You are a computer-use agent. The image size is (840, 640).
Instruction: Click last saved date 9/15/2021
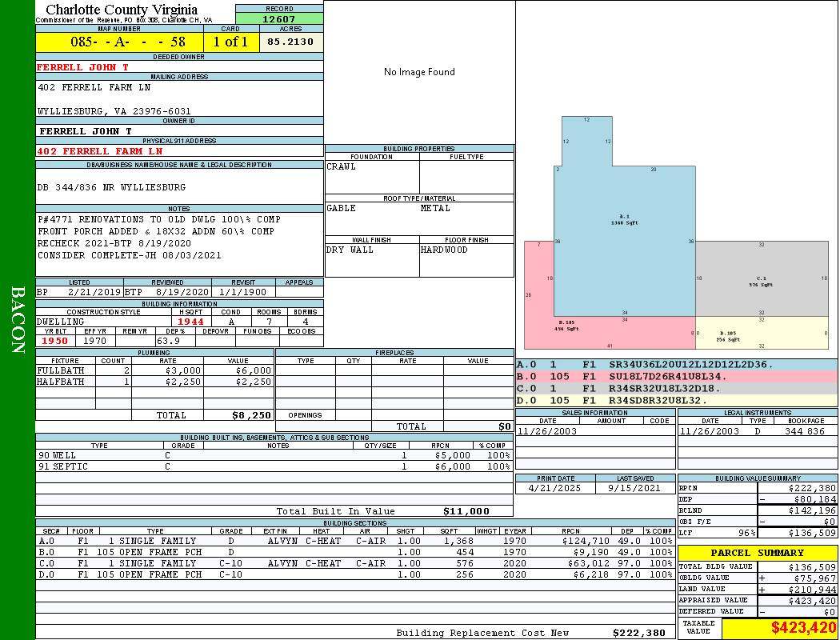pyautogui.click(x=634, y=488)
